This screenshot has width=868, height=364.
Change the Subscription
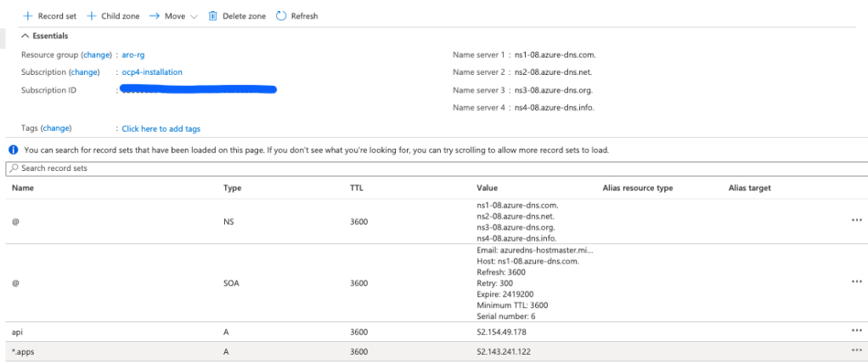84,72
